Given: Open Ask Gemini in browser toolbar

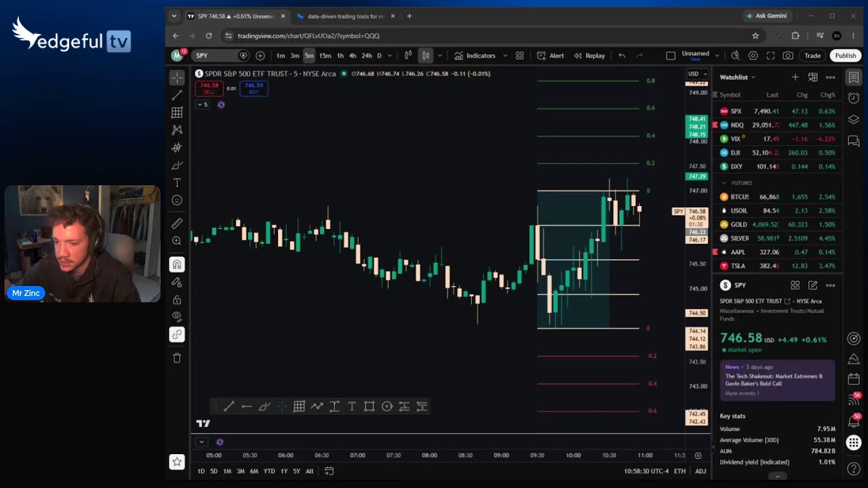Looking at the screenshot, I should 767,16.
